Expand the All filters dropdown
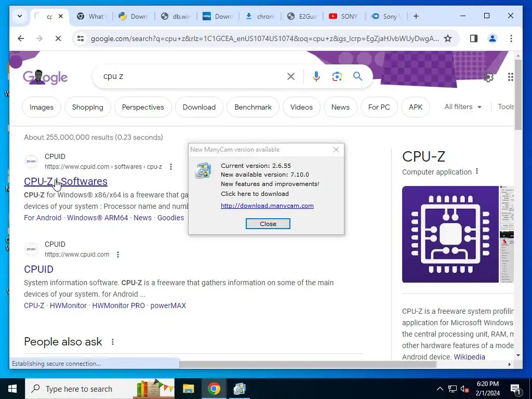Viewport: 532px width, 399px height. [463, 107]
